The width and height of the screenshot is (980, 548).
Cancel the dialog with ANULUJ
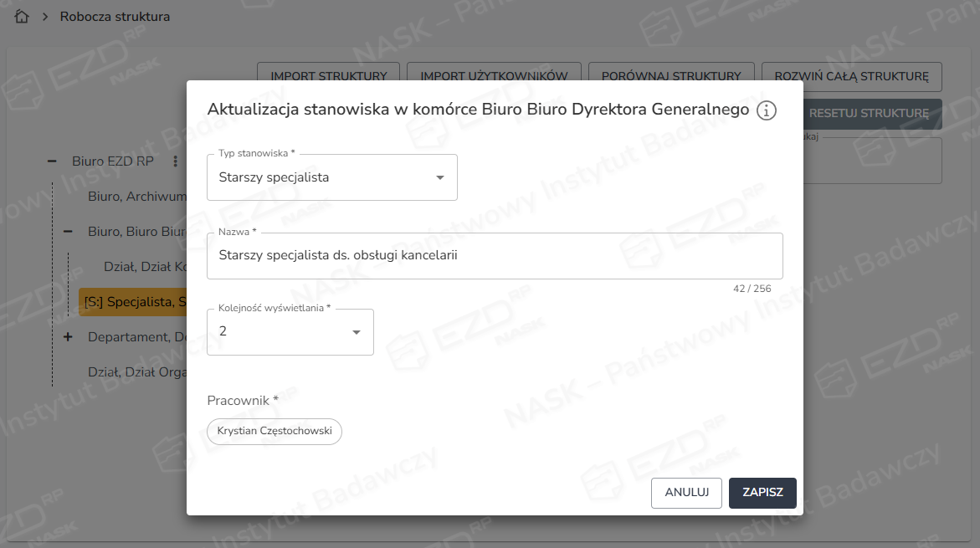[686, 493]
